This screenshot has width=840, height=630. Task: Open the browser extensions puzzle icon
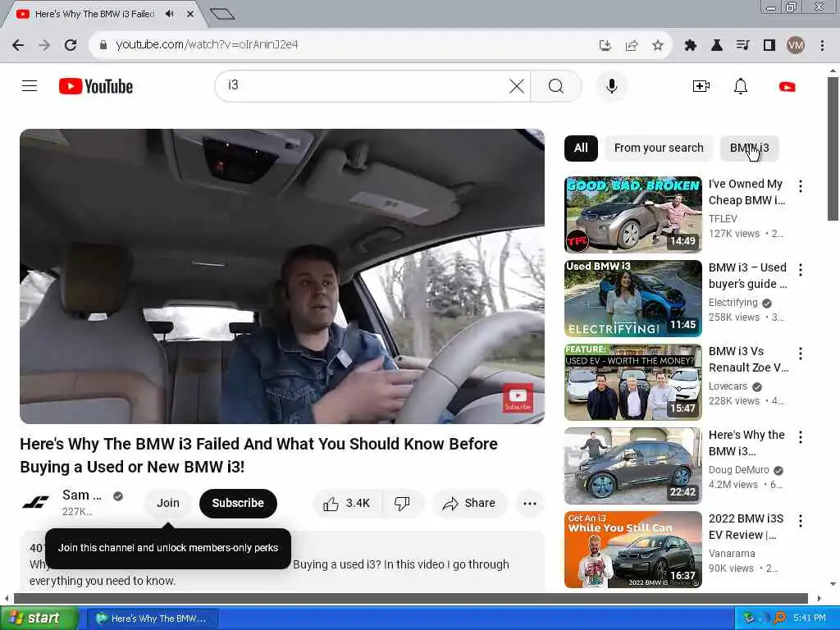coord(691,46)
